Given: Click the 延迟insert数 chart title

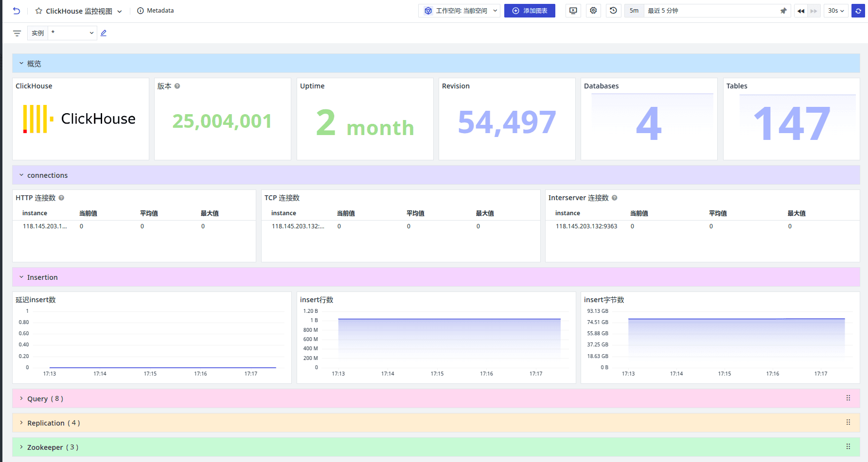Looking at the screenshot, I should 35,300.
